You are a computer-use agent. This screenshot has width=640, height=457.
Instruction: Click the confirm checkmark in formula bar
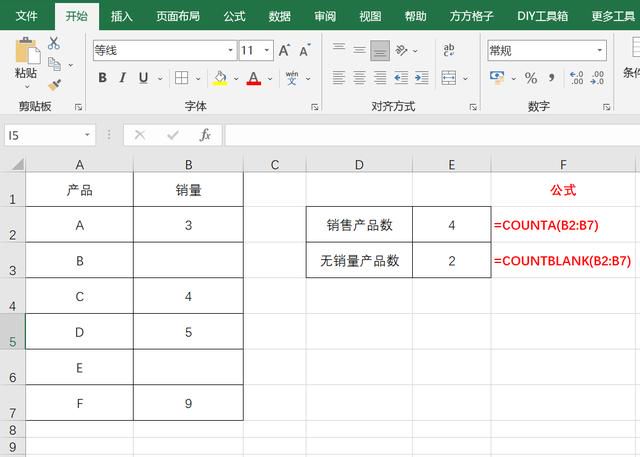(x=173, y=135)
